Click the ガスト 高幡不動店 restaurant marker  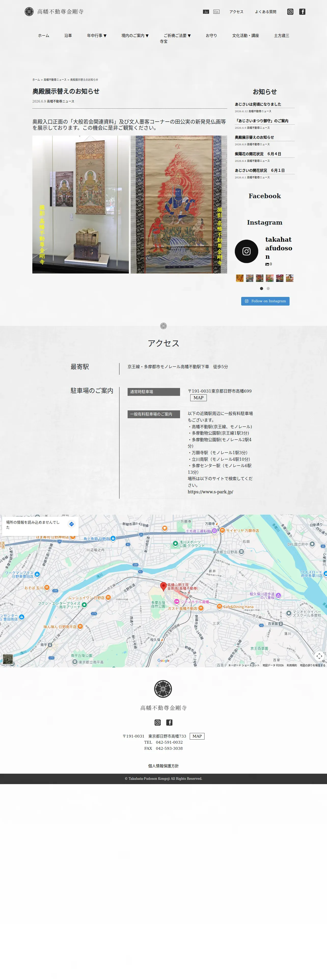(201, 608)
